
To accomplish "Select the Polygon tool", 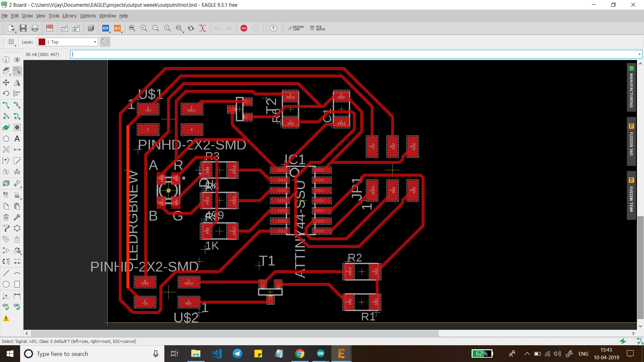I will (x=6, y=138).
